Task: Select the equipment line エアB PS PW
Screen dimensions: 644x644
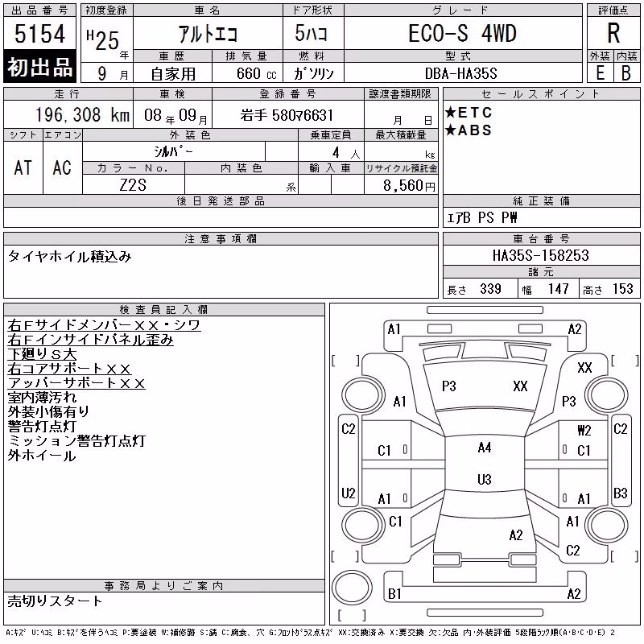Action: point(481,217)
